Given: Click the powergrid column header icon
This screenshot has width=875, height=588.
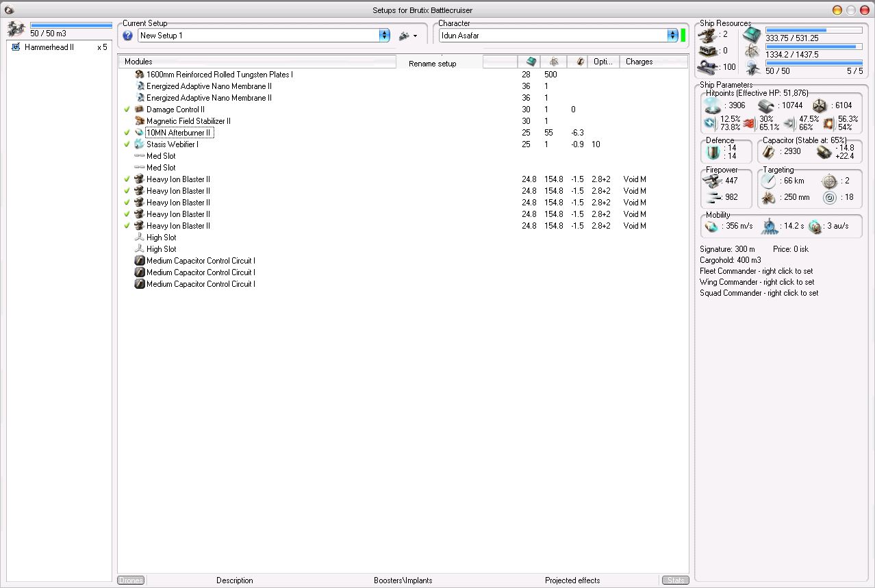Looking at the screenshot, I should (x=554, y=62).
